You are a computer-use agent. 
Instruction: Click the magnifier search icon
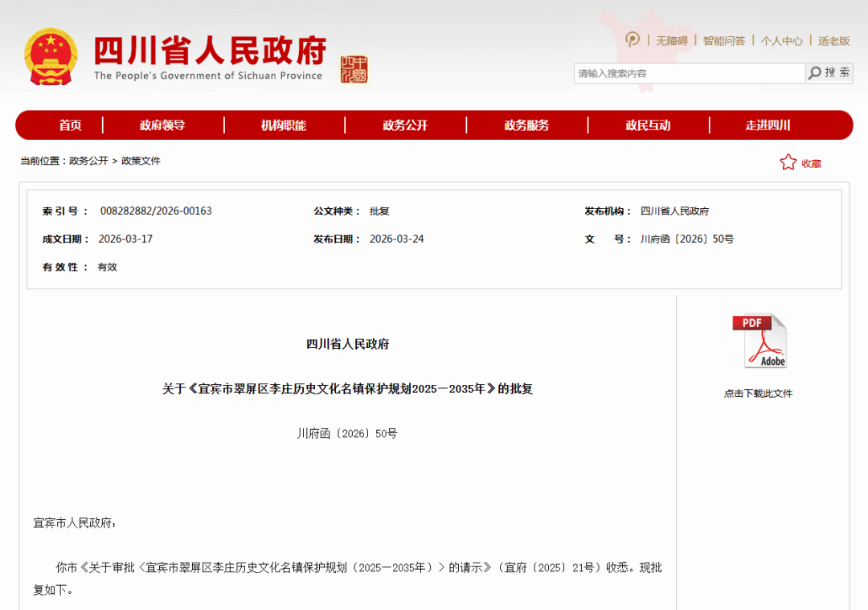click(815, 73)
